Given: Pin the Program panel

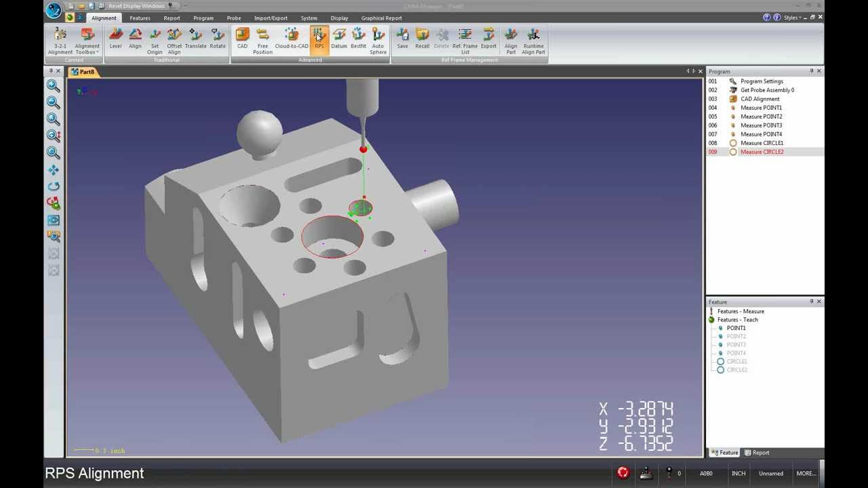Looking at the screenshot, I should (x=811, y=71).
